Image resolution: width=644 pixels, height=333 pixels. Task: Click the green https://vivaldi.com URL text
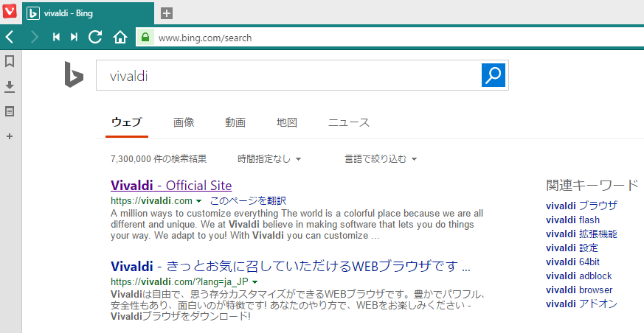point(151,201)
